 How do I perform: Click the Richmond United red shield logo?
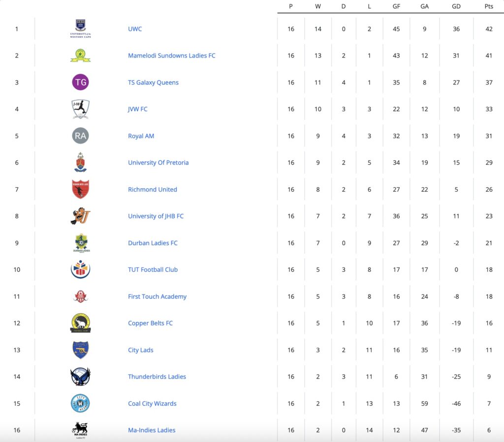pos(80,189)
